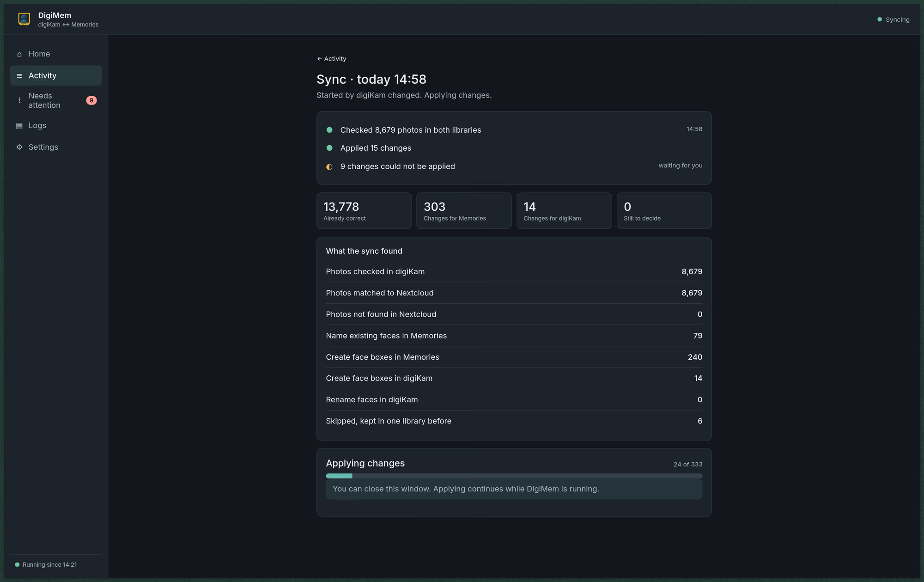Click 'Create face boxes in digiKam' row

(x=514, y=378)
